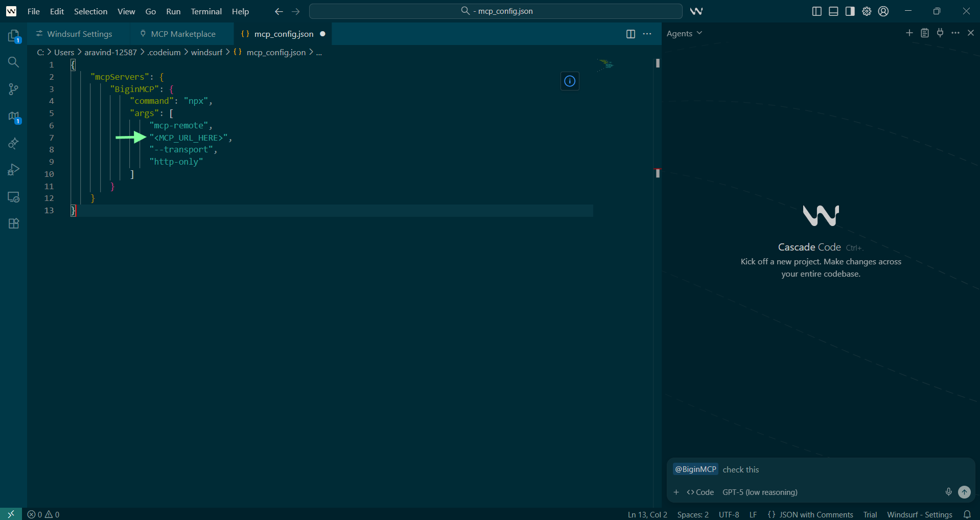980x520 pixels.
Task: Open the Help menu
Action: (240, 11)
